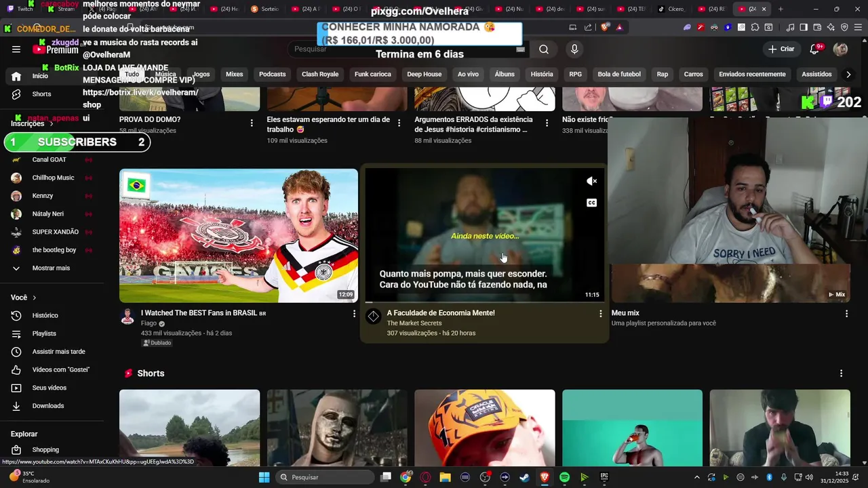The height and width of the screenshot is (488, 868).
Task: Open the Fiago channel avatar
Action: click(x=127, y=317)
